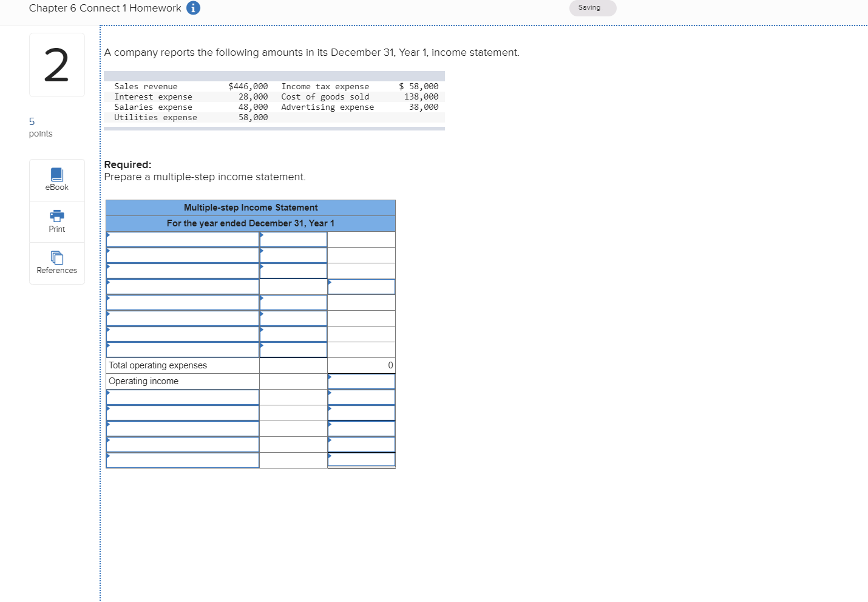Select the dropdown cell beside Operating income row
868x602 pixels.
click(x=361, y=380)
